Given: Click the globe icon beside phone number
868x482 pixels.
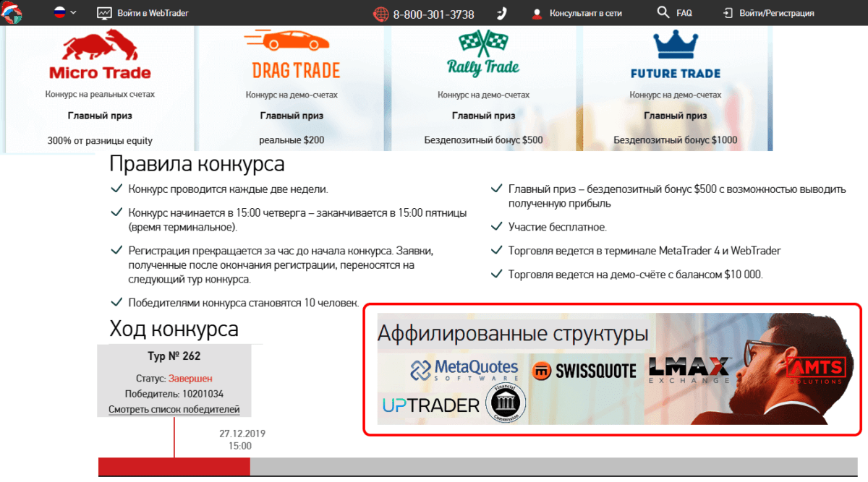Looking at the screenshot, I should (381, 14).
